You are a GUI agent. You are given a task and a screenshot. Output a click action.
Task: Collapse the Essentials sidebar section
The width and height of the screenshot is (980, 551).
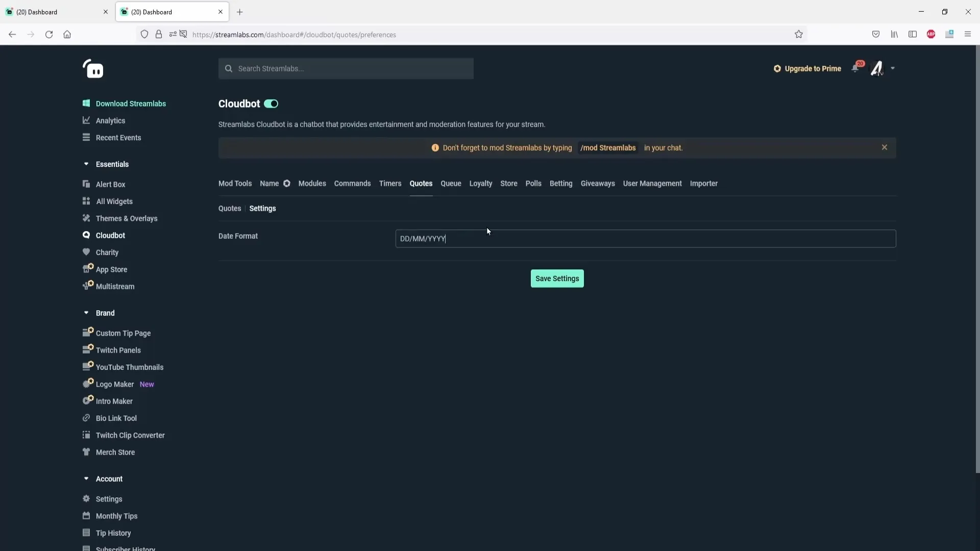(x=86, y=164)
